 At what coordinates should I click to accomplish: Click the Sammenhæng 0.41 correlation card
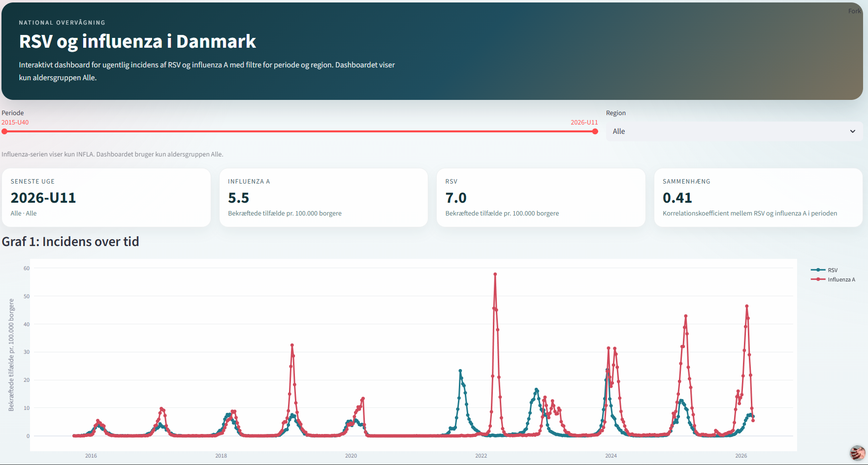758,197
